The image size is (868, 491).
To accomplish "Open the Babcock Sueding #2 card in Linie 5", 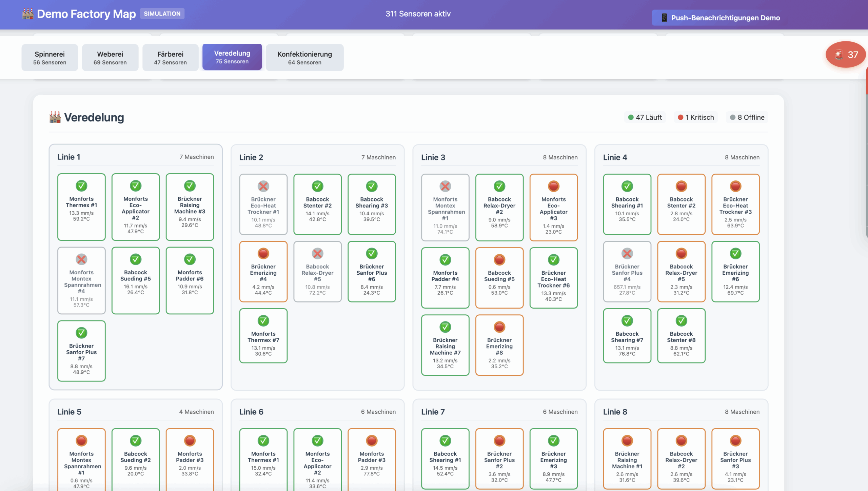I will coord(136,459).
